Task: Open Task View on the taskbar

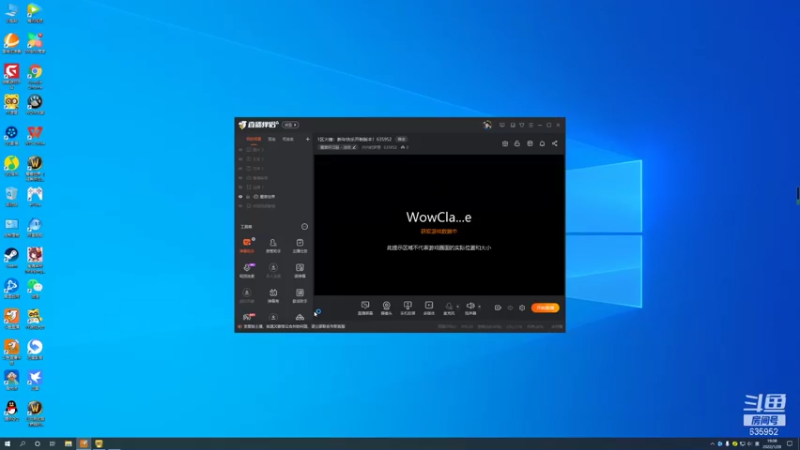Action: tap(52, 444)
